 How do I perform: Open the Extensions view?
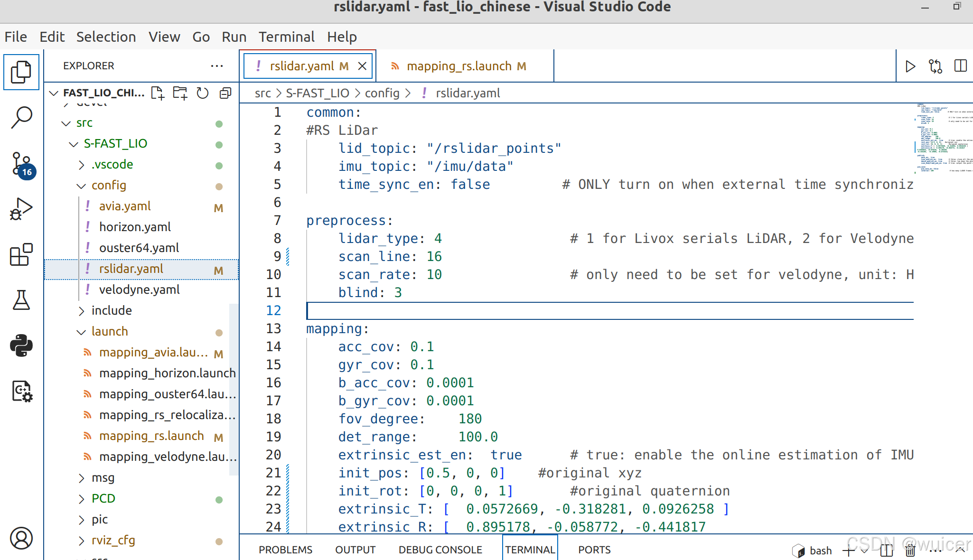pyautogui.click(x=21, y=255)
